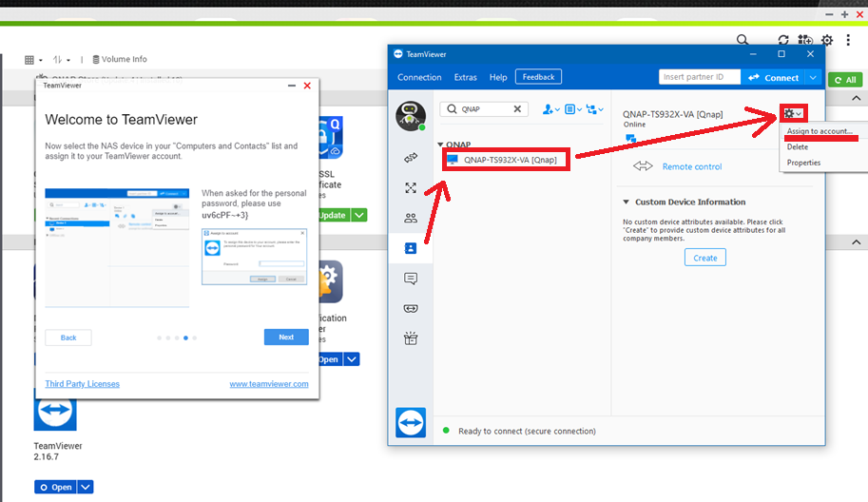This screenshot has height=502, width=868.
Task: Open the gift box Getting Started icon
Action: (x=411, y=338)
